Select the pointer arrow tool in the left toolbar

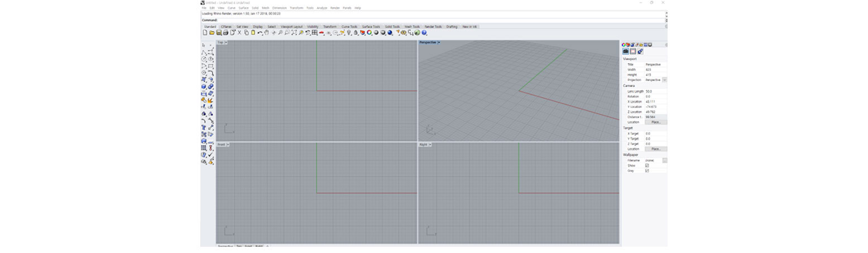204,45
